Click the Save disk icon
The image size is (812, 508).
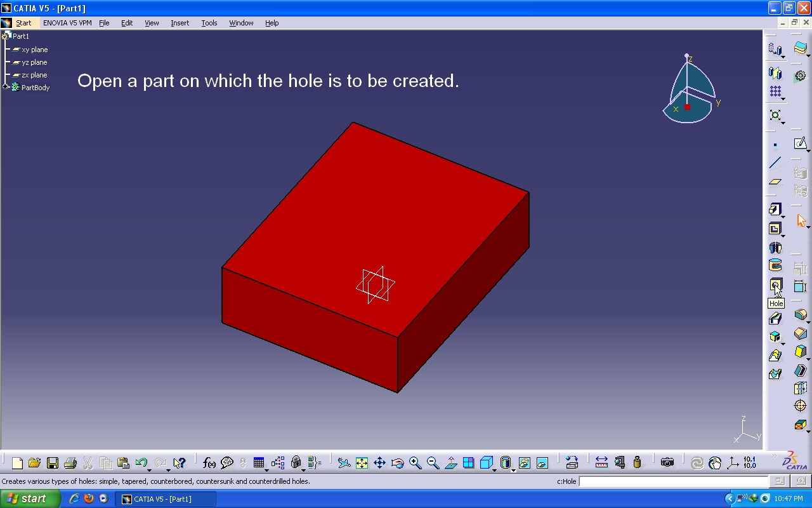[x=53, y=463]
